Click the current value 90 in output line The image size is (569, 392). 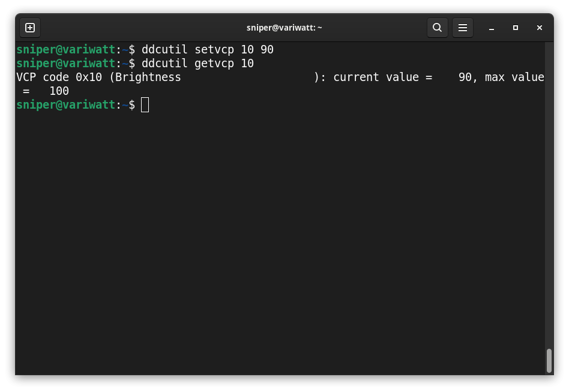(x=465, y=77)
